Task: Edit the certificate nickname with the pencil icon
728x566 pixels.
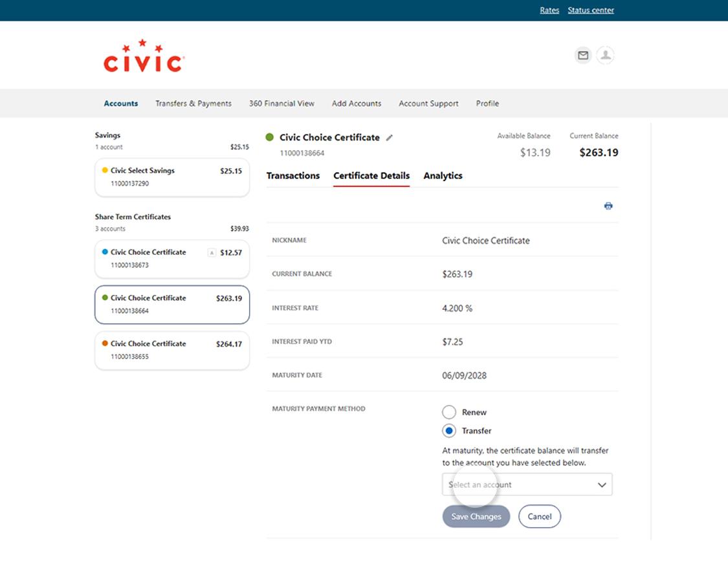Action: (390, 137)
